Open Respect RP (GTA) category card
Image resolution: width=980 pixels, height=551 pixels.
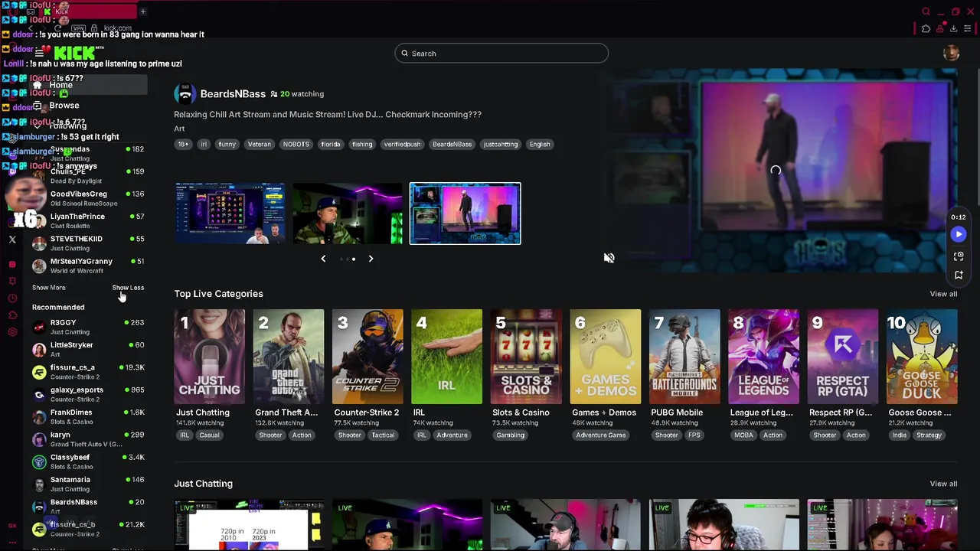[x=843, y=357]
